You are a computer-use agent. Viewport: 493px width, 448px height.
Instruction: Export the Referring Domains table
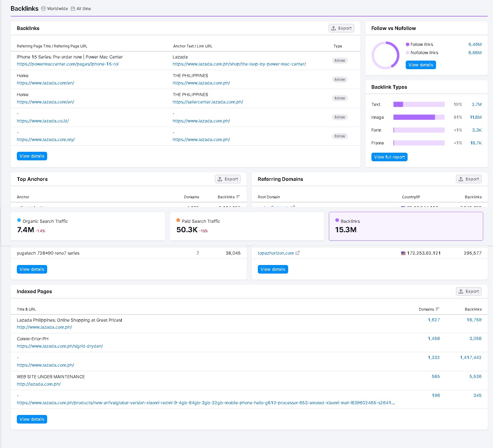[x=469, y=179]
